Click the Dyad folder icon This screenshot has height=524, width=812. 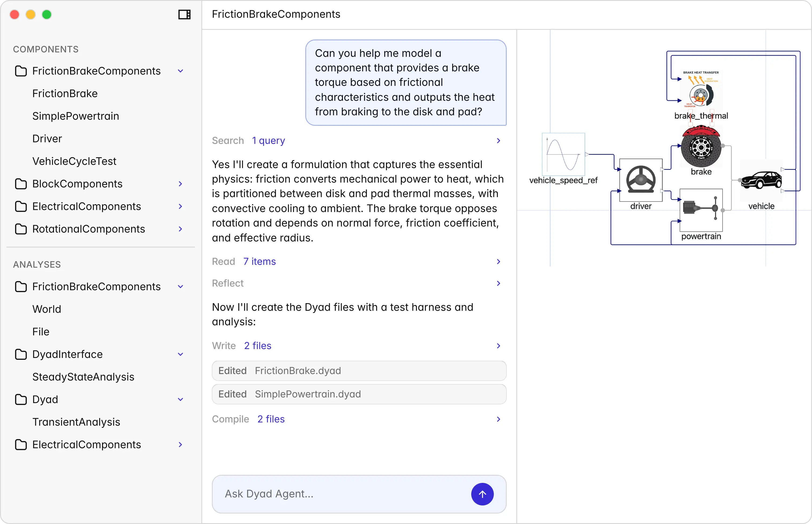[x=21, y=400]
